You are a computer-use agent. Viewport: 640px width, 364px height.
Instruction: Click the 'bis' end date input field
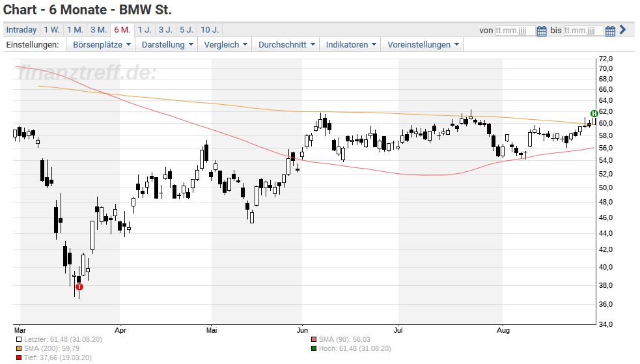(x=583, y=31)
